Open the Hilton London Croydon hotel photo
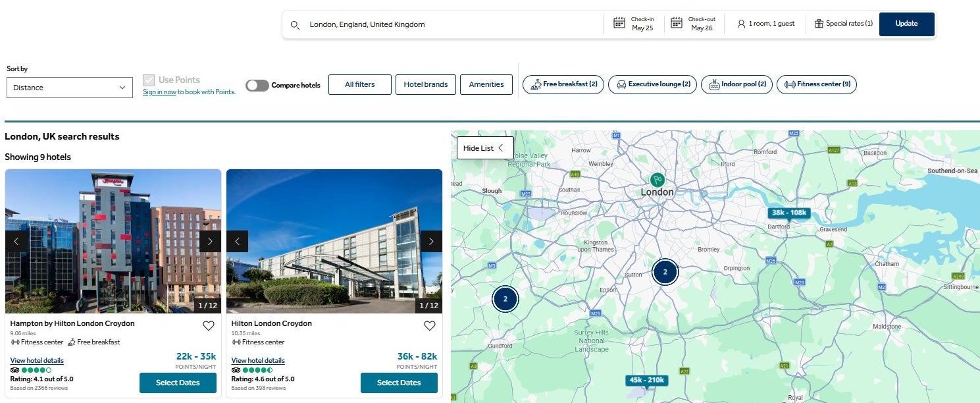This screenshot has height=403, width=980. pyautogui.click(x=334, y=242)
